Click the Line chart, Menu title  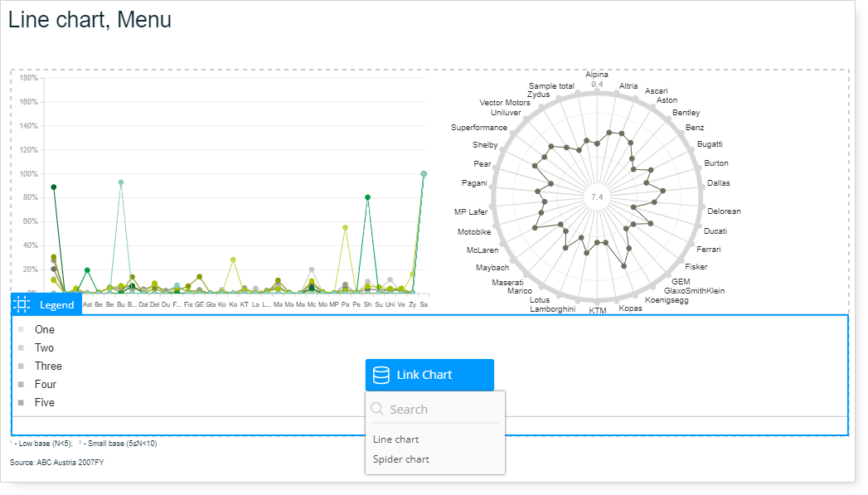pos(90,20)
